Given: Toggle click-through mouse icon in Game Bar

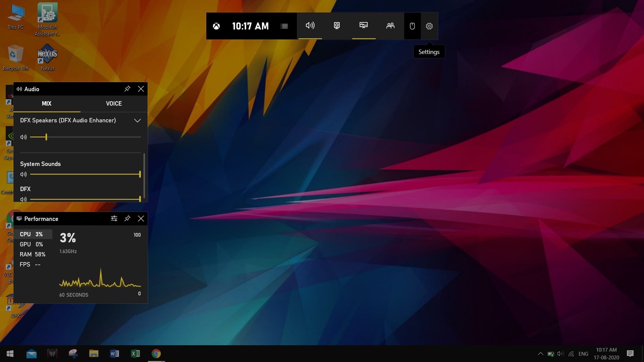Looking at the screenshot, I should (412, 26).
